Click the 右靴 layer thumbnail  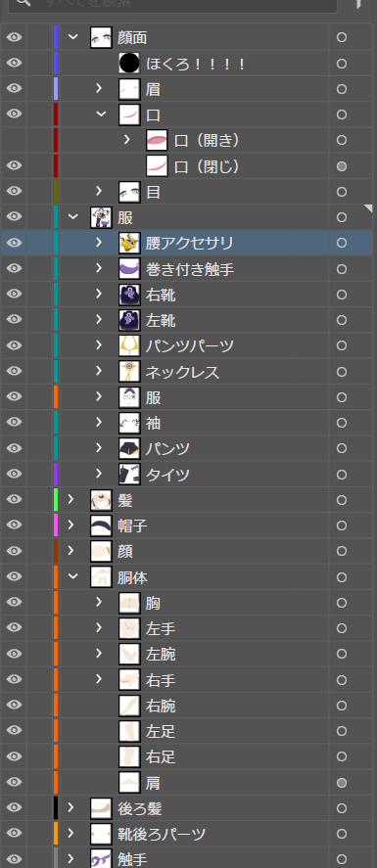pos(129,295)
